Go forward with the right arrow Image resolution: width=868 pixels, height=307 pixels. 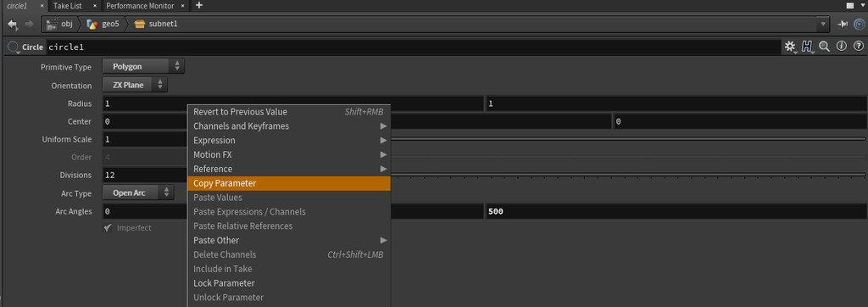pos(30,25)
